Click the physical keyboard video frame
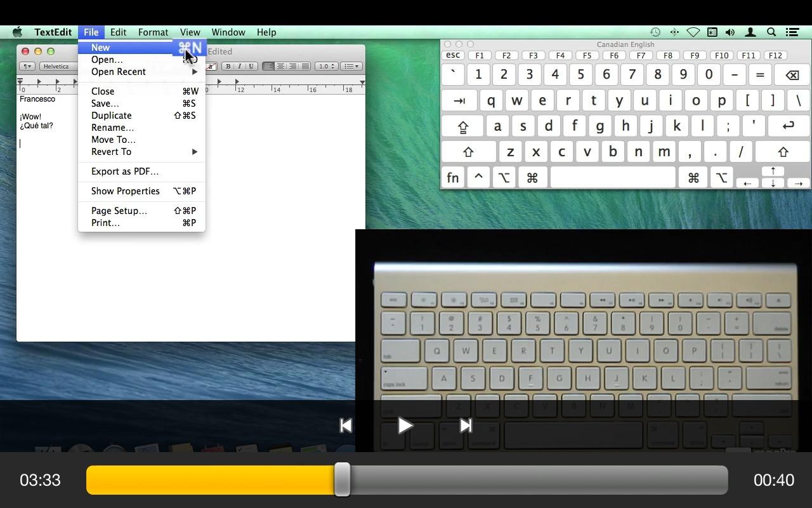Viewport: 812px width, 508px height. (584, 341)
